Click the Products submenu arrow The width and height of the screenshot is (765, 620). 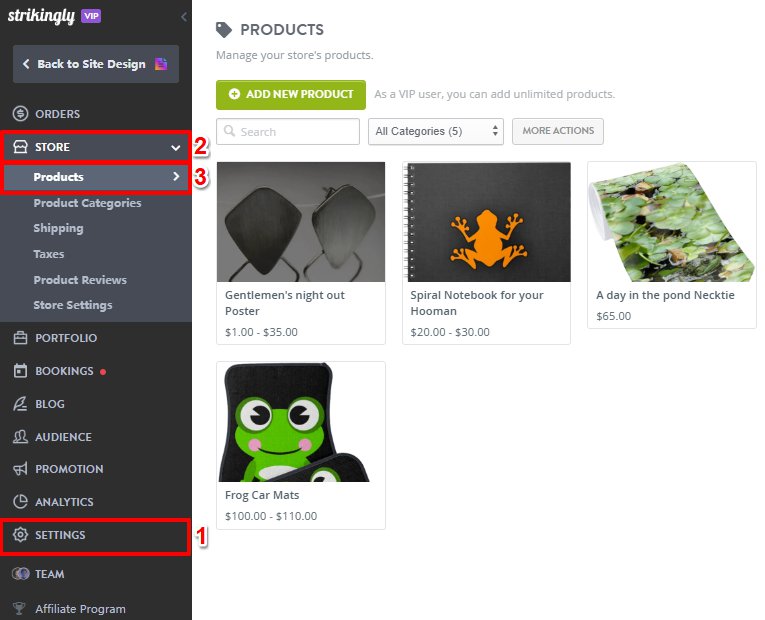point(176,176)
